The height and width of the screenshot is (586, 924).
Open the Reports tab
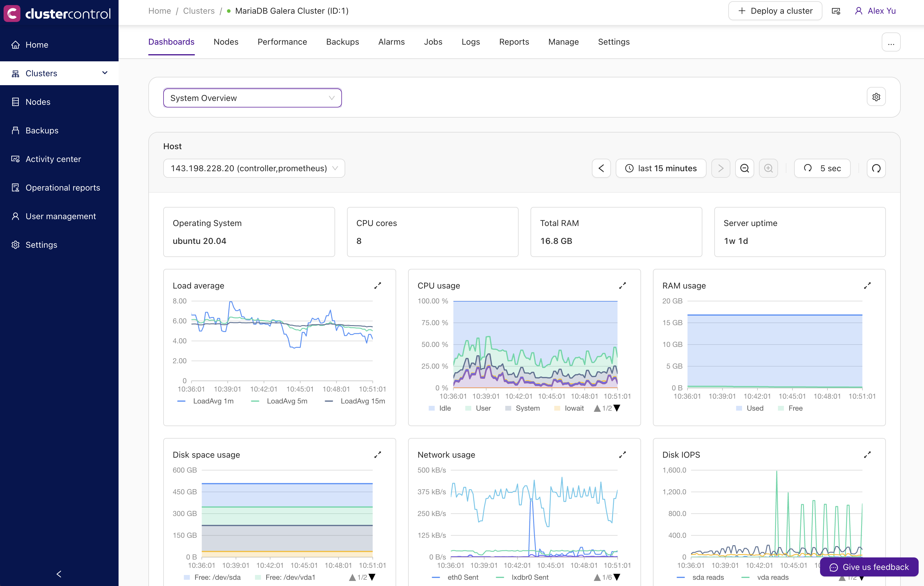pos(514,42)
